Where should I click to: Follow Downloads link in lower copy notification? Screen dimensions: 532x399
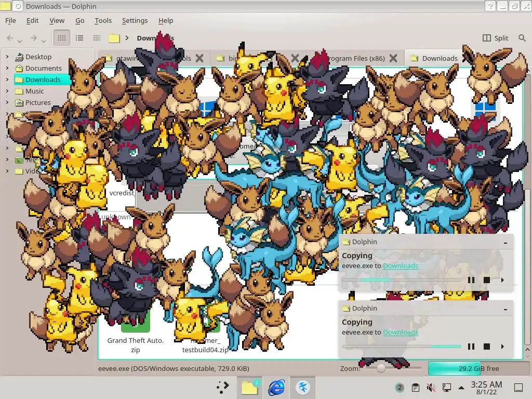click(401, 332)
